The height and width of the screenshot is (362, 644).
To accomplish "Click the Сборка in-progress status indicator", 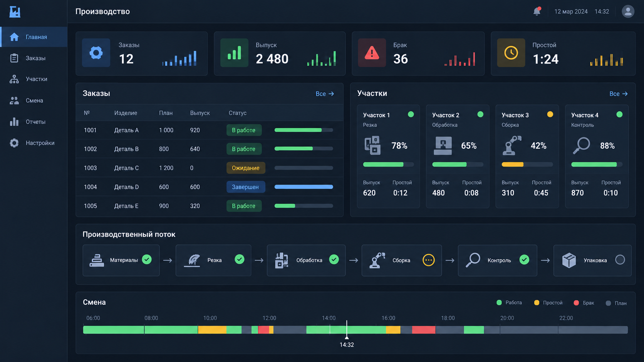I will (428, 260).
